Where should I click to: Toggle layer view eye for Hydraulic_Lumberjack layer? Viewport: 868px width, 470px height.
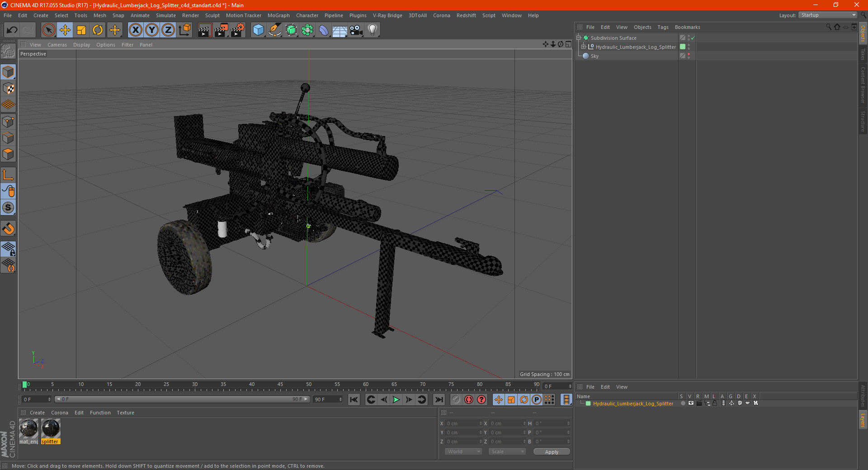[691, 404]
